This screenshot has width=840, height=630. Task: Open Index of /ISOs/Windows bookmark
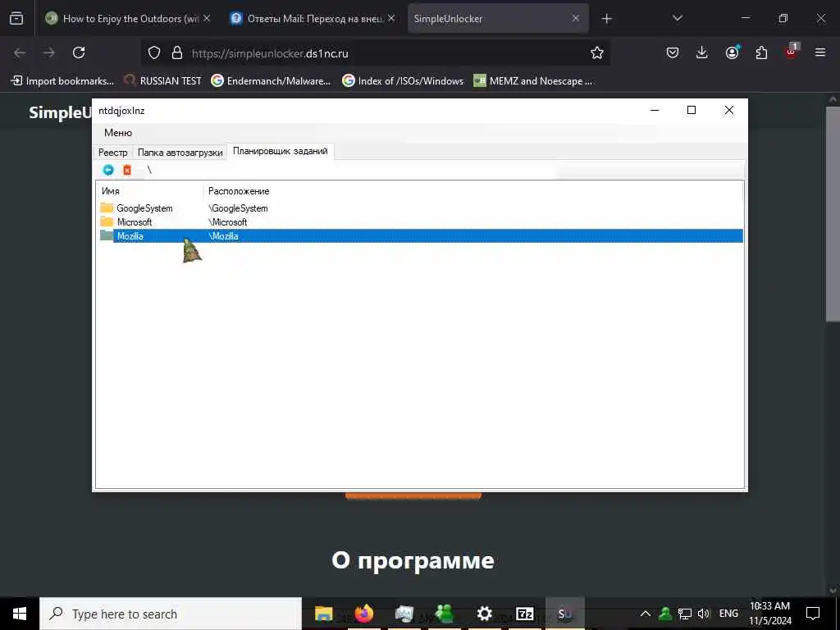pyautogui.click(x=403, y=81)
